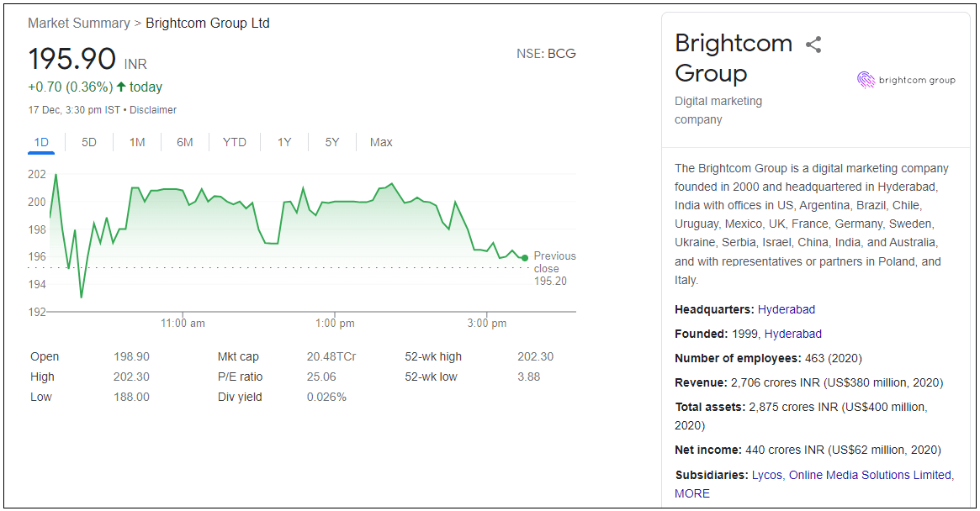Click the +0.70 (0.36%) change value
The image size is (980, 511).
point(71,87)
